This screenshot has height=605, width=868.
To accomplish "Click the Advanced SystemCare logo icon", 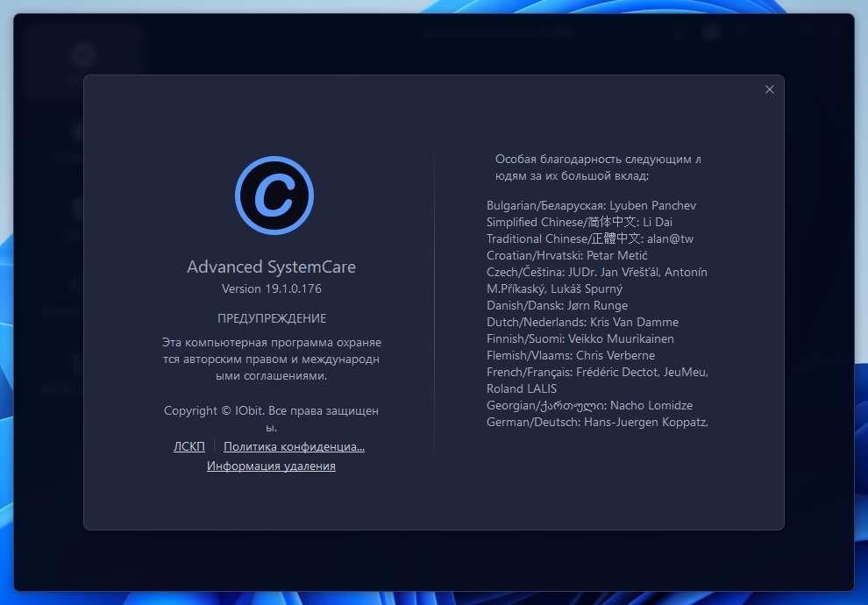I will 274,196.
